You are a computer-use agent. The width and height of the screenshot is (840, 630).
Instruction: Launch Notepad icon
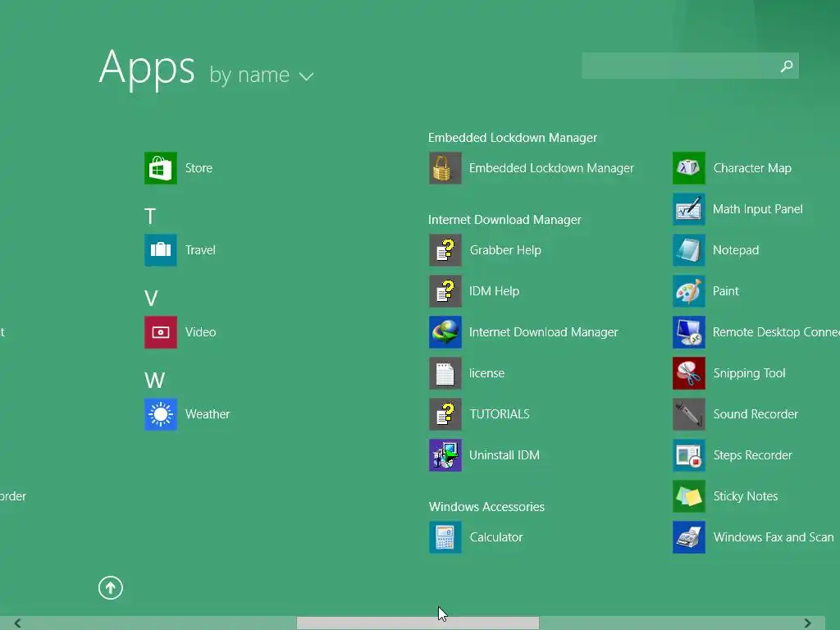689,250
